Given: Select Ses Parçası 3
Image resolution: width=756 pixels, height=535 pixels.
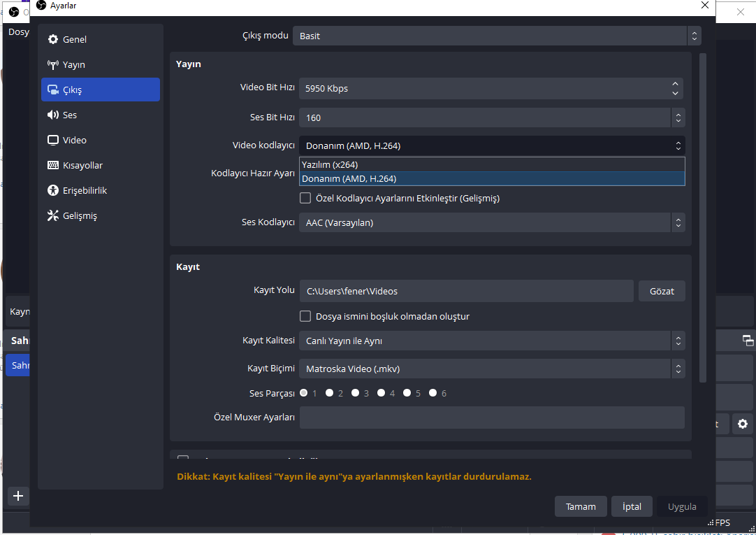Looking at the screenshot, I should 356,393.
